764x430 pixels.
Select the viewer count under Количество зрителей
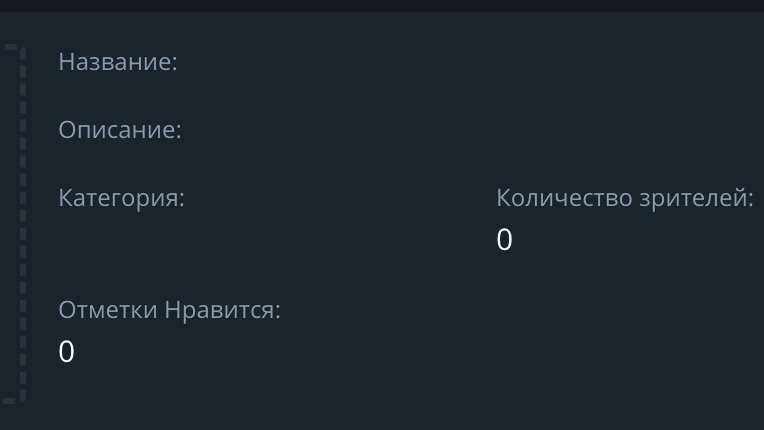pyautogui.click(x=504, y=240)
